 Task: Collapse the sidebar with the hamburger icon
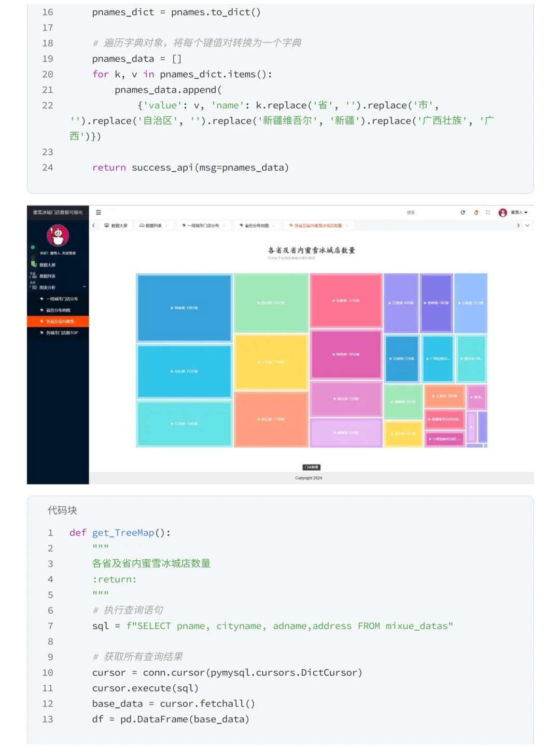point(99,213)
